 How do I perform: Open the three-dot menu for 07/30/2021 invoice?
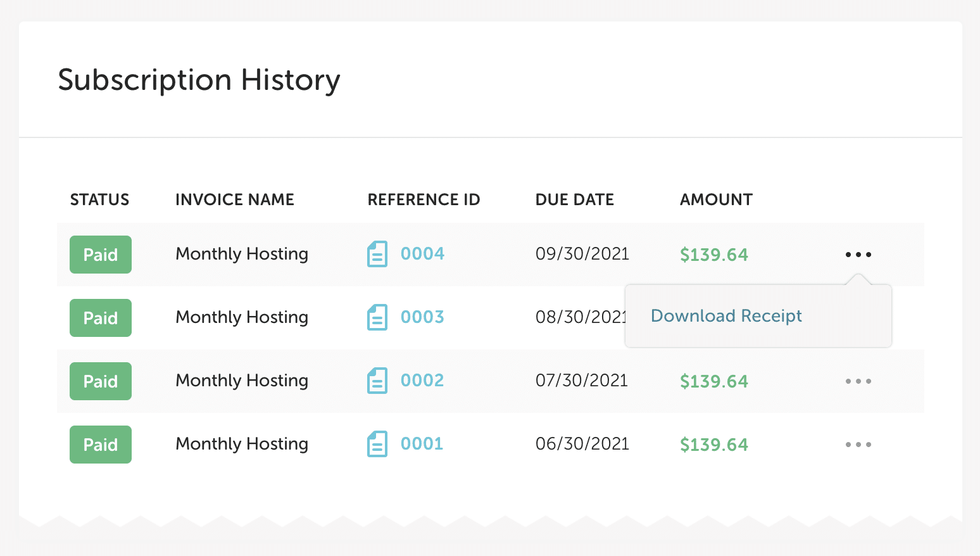pos(858,381)
